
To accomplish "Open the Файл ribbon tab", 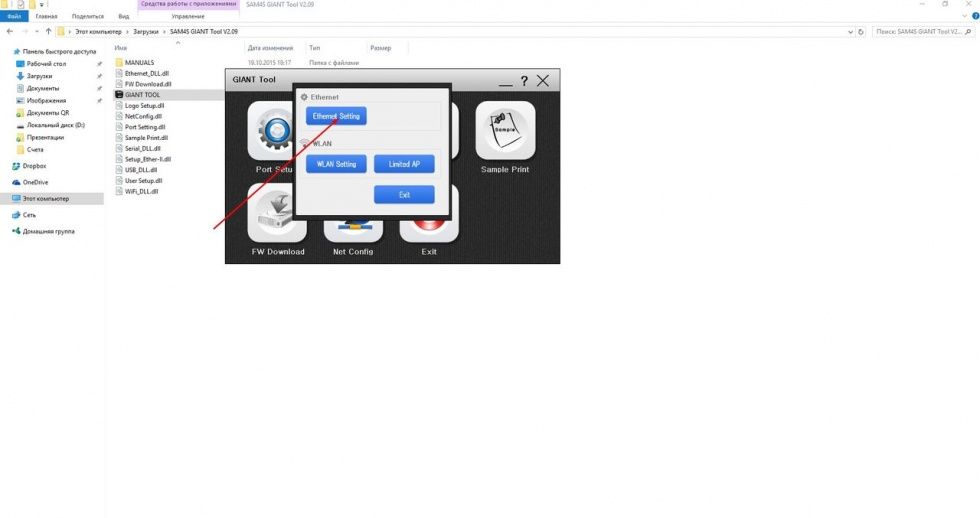I will [x=14, y=16].
